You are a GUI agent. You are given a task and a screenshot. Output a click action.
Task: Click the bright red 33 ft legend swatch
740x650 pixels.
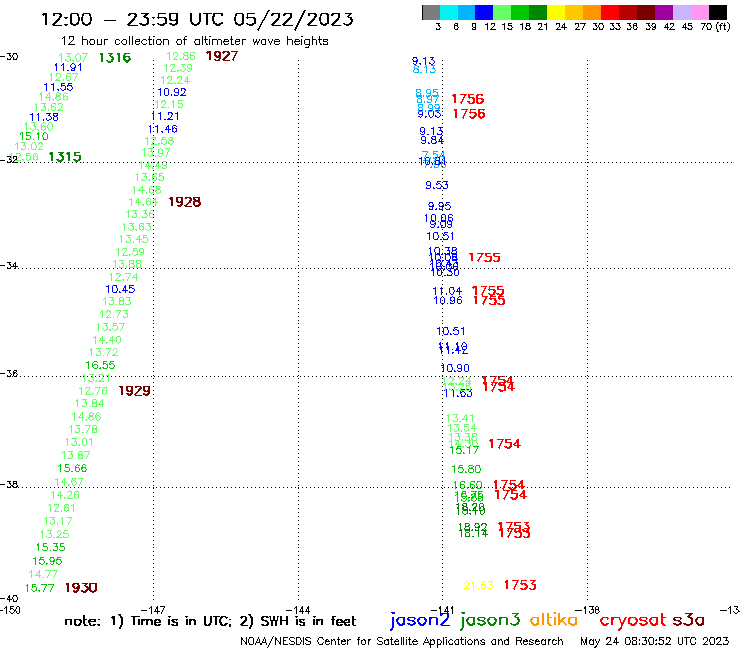pyautogui.click(x=610, y=12)
